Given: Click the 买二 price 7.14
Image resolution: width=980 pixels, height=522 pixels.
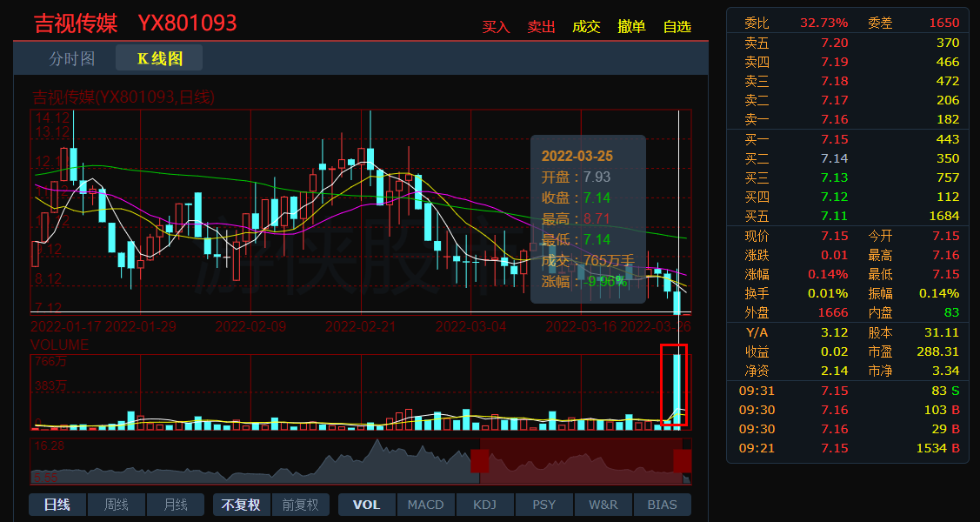Looking at the screenshot, I should [835, 159].
